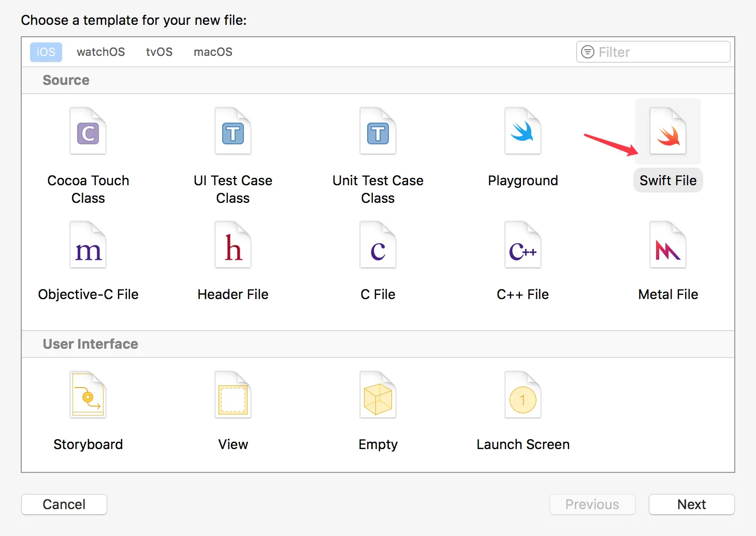Click the Objective-C File label
The width and height of the screenshot is (756, 536).
pos(88,294)
